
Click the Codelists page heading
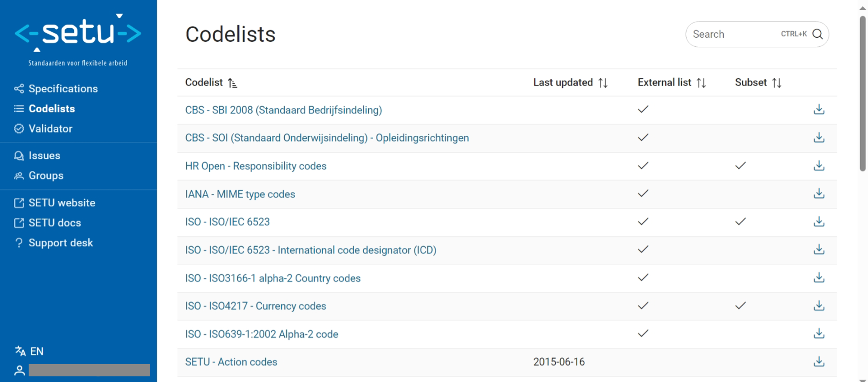point(230,34)
